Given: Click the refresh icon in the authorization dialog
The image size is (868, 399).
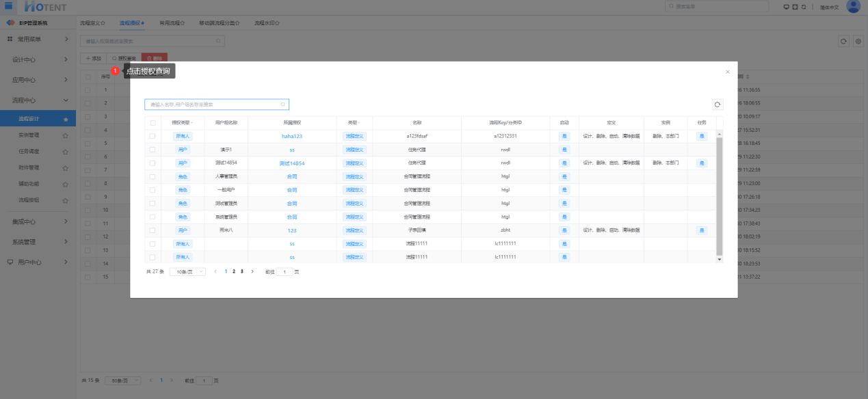Looking at the screenshot, I should 717,105.
